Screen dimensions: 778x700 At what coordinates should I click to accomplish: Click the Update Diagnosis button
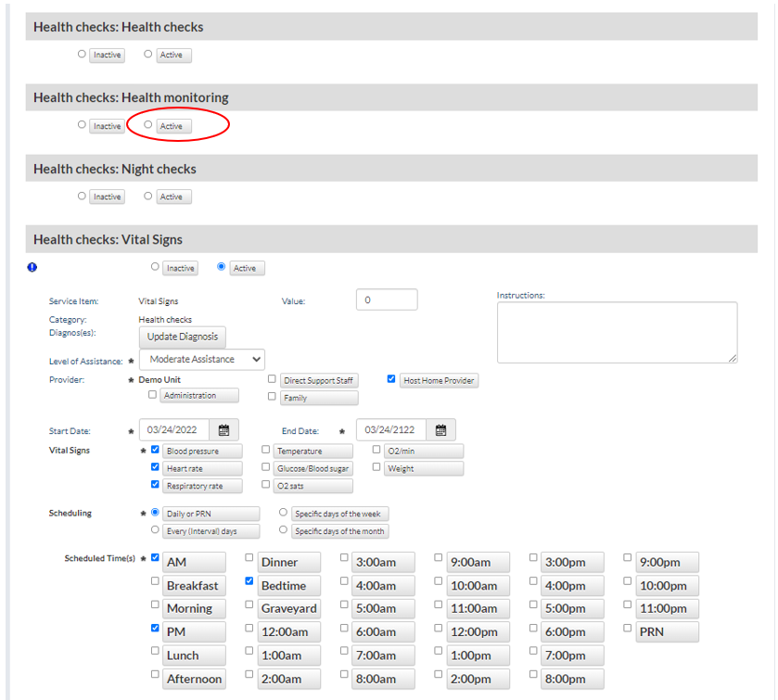[x=183, y=337]
